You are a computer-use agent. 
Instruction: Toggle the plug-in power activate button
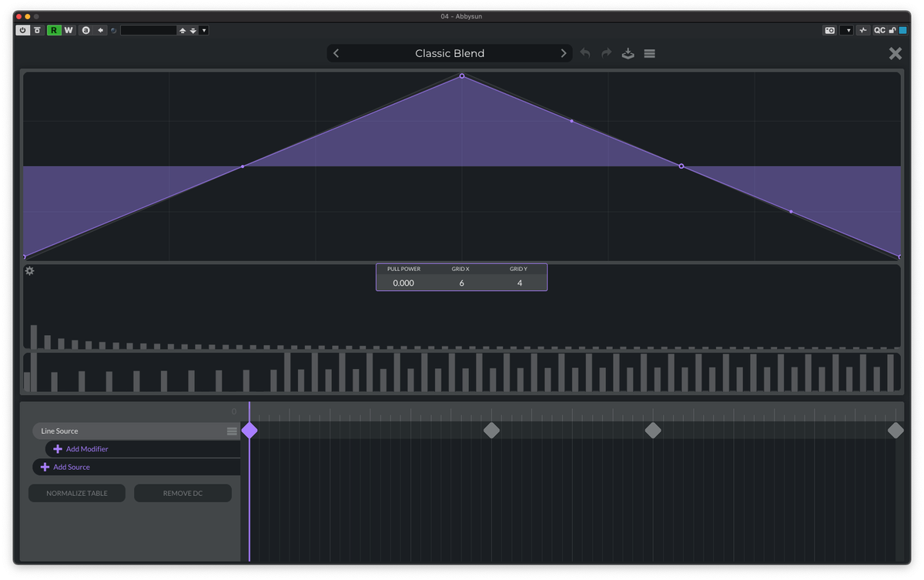coord(22,30)
